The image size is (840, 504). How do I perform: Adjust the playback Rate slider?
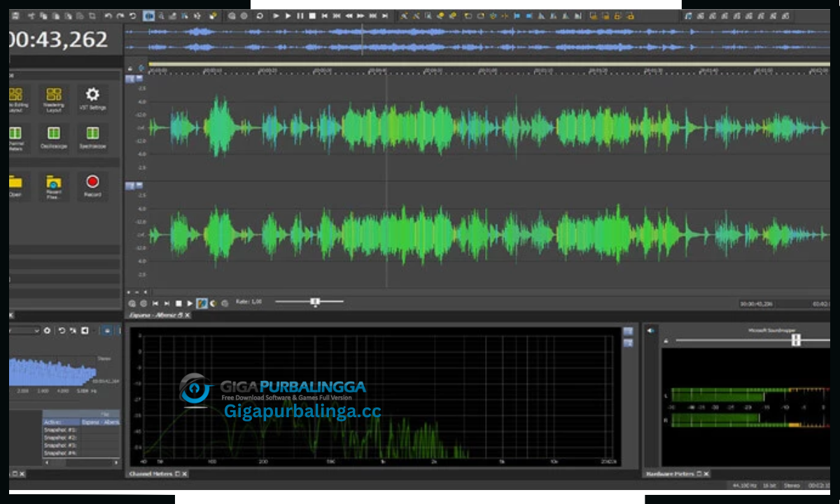(315, 302)
